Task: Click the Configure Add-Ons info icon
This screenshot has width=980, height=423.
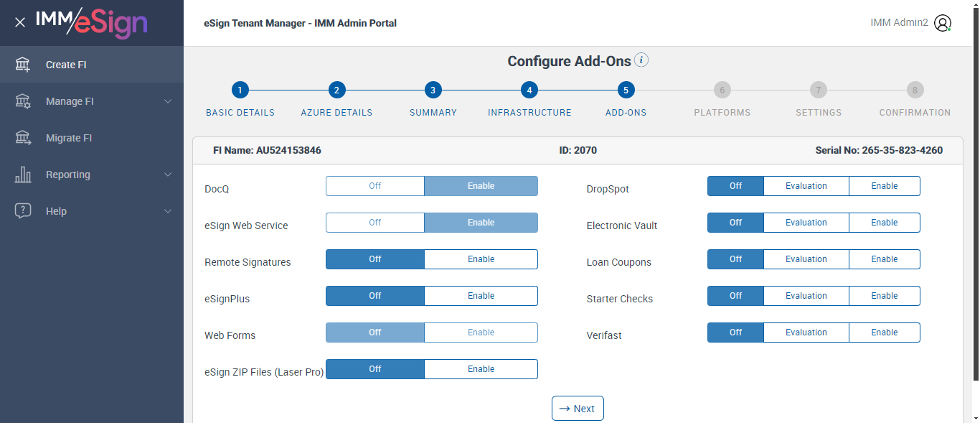Action: [x=641, y=60]
